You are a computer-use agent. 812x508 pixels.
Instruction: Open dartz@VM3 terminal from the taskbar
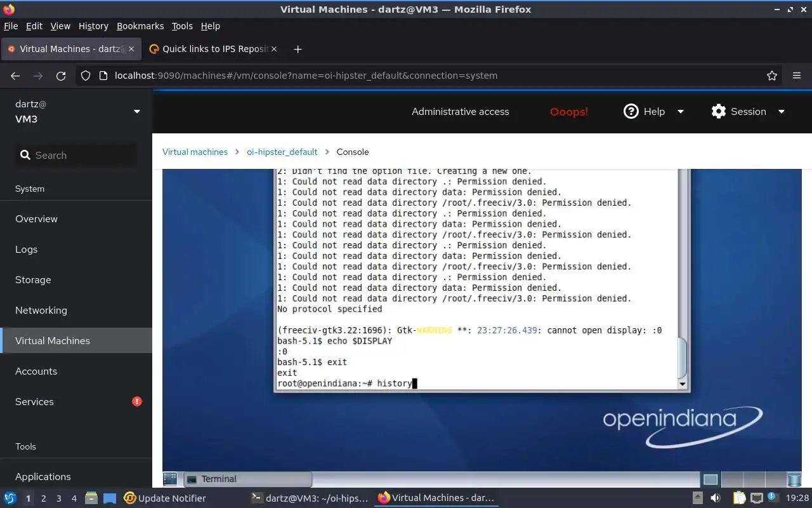coord(310,498)
